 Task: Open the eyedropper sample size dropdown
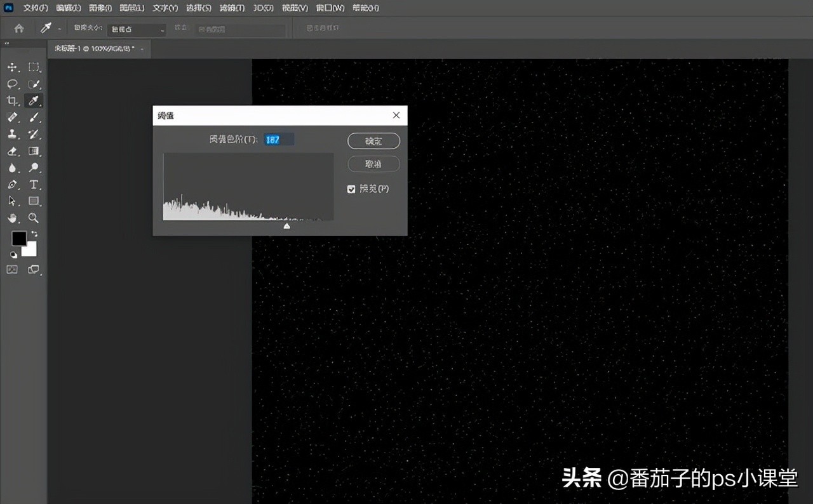[x=136, y=29]
